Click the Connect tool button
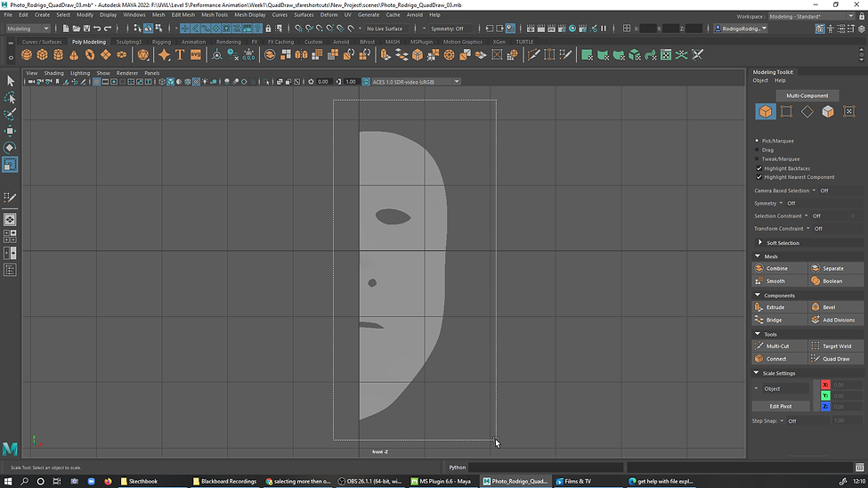 pos(780,358)
